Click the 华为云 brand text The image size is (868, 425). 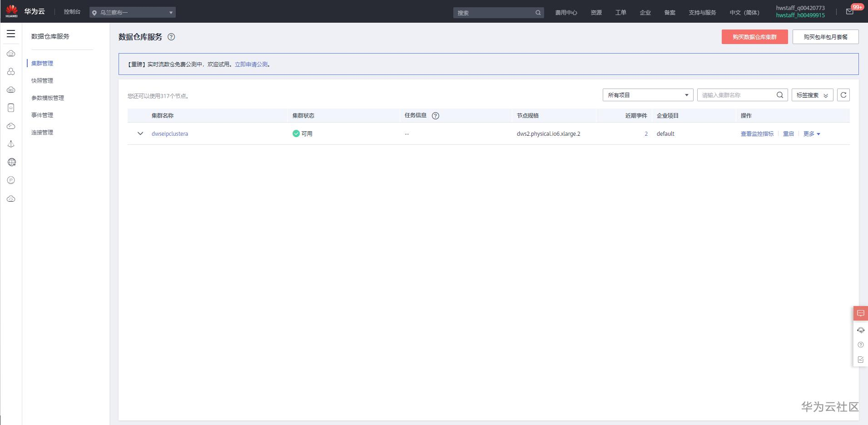(x=35, y=11)
